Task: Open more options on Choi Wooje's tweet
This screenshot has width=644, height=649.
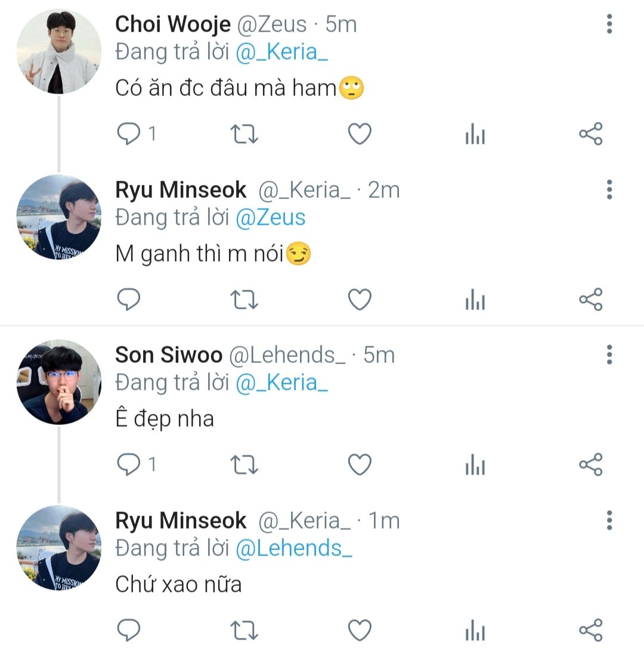Action: [609, 24]
